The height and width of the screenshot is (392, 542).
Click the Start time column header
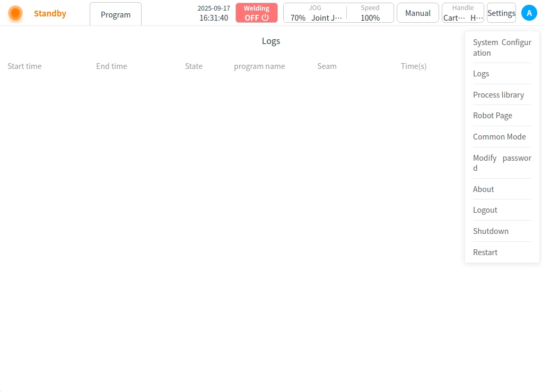point(24,66)
